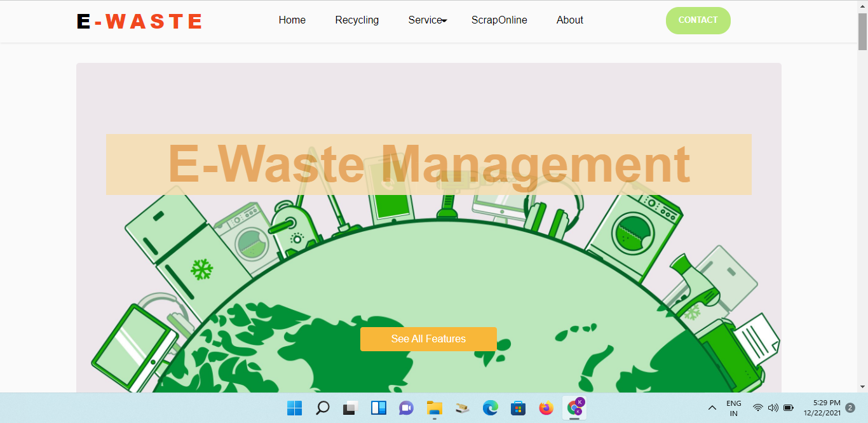The image size is (868, 423).
Task: Open the ScrapOnline menu item
Action: pyautogui.click(x=499, y=20)
